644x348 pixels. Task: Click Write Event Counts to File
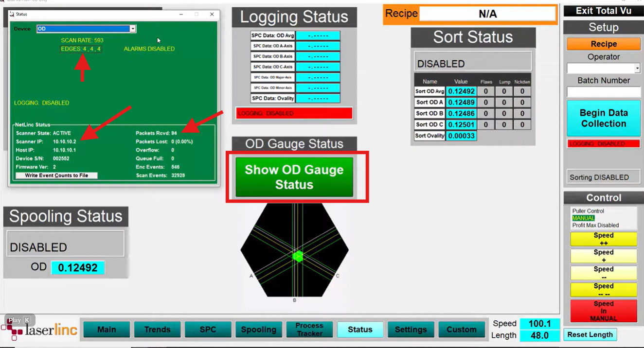tap(56, 175)
